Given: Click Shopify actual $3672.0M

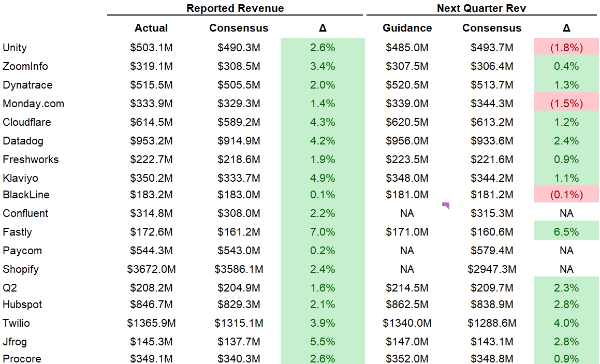Looking at the screenshot, I should tap(151, 269).
